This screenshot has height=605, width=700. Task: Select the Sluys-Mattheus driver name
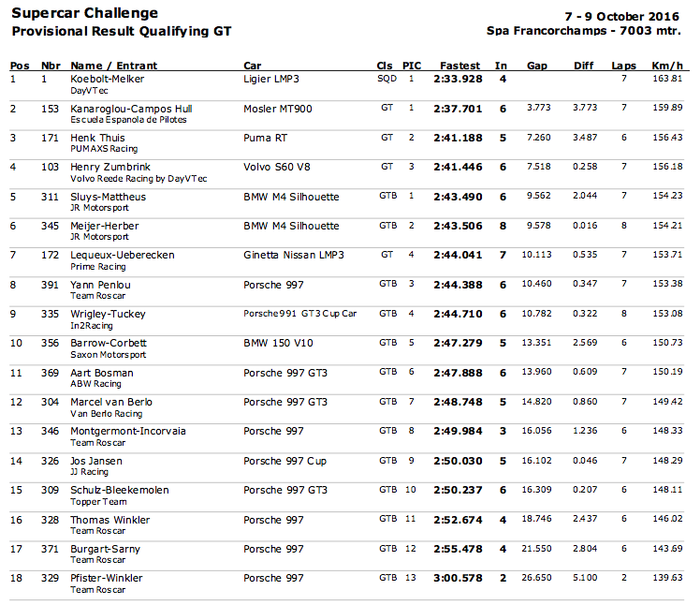[109, 197]
